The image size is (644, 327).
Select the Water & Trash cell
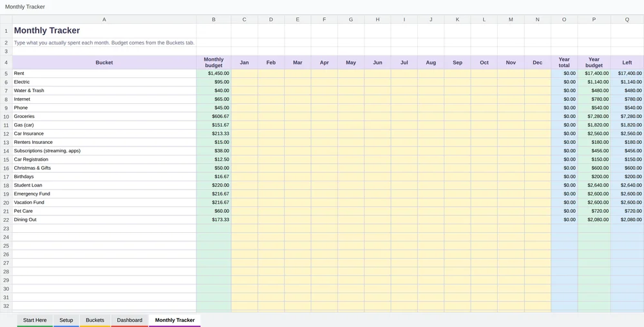[x=104, y=90]
